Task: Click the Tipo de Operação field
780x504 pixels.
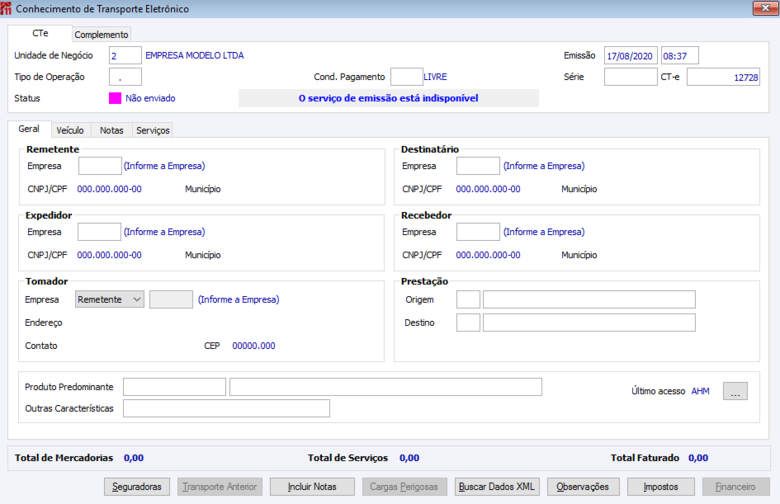Action: pos(125,77)
